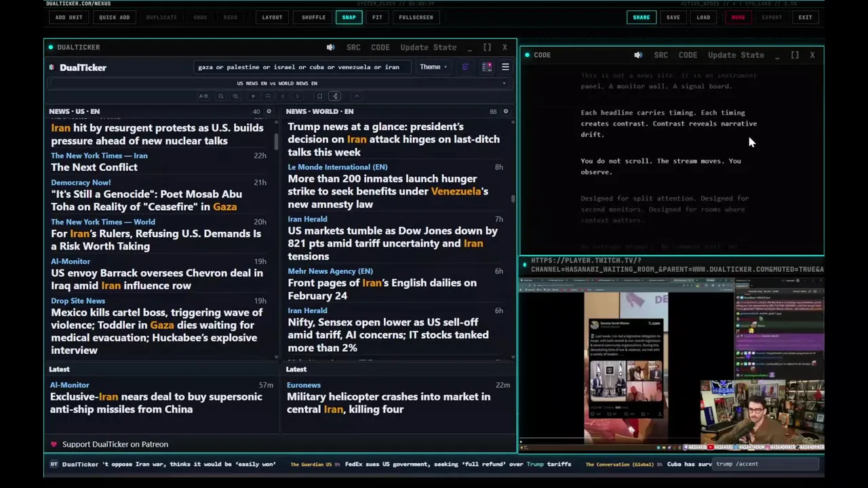Click the Democracy Now! source label
The width and height of the screenshot is (868, 488).
(81, 182)
